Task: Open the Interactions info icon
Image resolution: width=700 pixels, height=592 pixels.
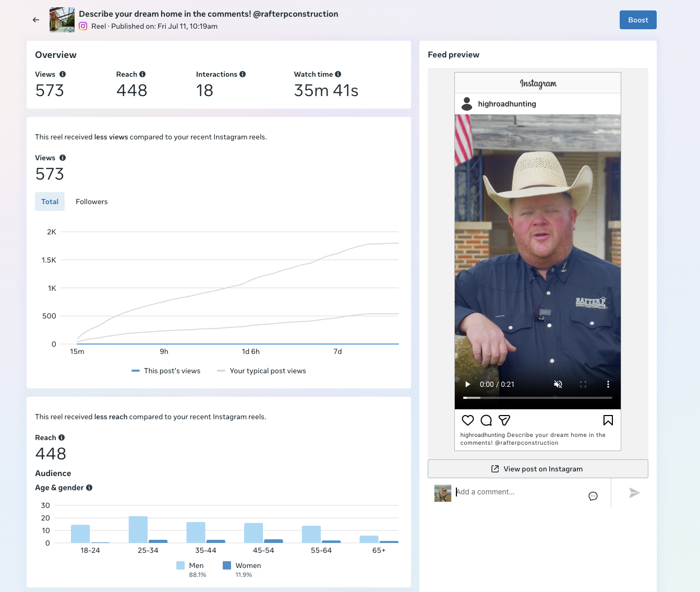Action: pyautogui.click(x=243, y=74)
